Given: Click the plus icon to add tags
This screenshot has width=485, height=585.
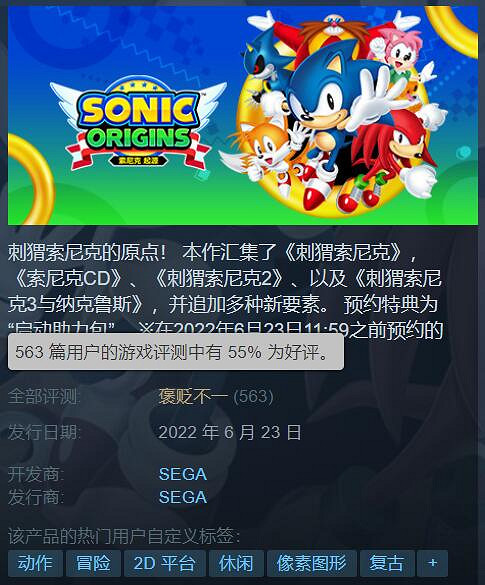Looking at the screenshot, I should [x=432, y=563].
